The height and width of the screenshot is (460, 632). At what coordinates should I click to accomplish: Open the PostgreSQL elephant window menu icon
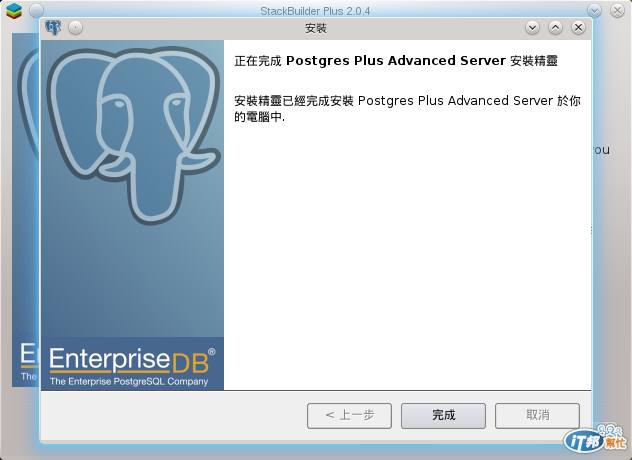[x=53, y=27]
